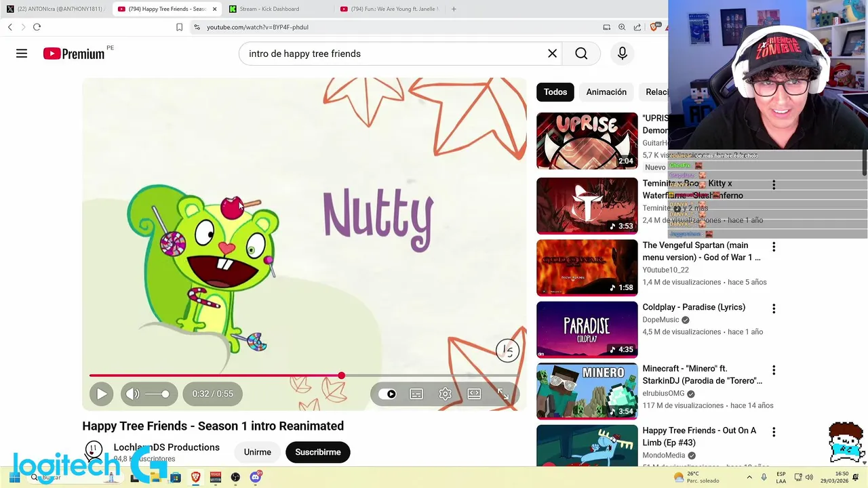Open the Minecraft Minero video thumbnail
The height and width of the screenshot is (488, 868).
point(587,391)
